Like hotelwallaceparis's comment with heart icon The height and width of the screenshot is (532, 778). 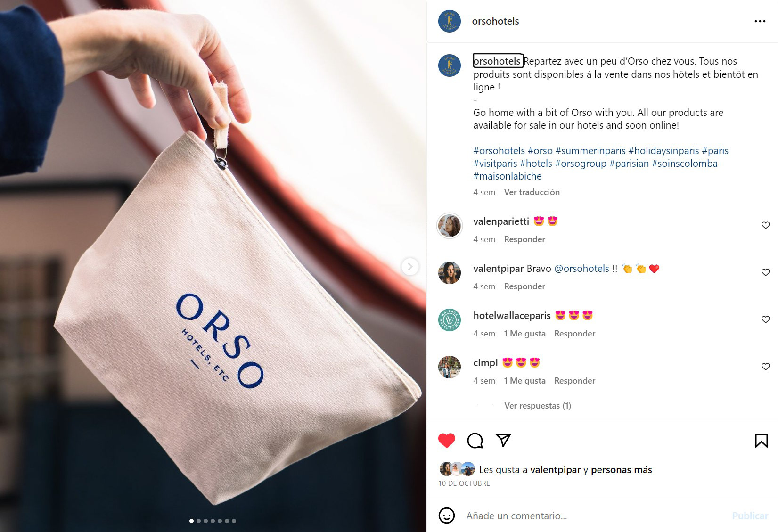tap(765, 319)
